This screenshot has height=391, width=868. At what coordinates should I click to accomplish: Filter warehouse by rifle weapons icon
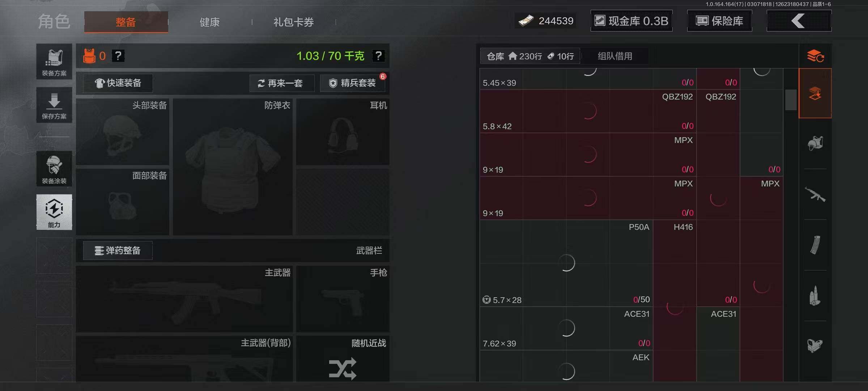[x=815, y=194]
